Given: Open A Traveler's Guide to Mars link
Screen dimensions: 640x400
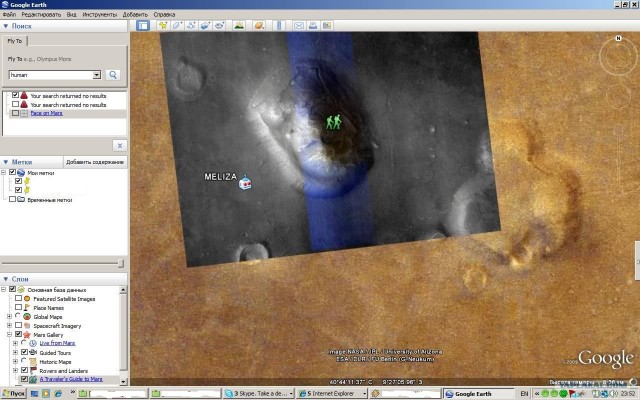Looking at the screenshot, I should [71, 379].
